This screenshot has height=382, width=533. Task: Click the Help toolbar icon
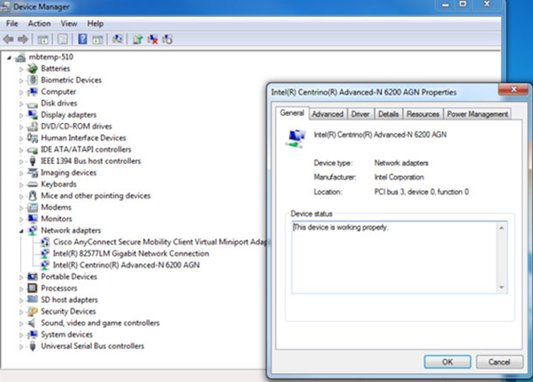(x=82, y=39)
